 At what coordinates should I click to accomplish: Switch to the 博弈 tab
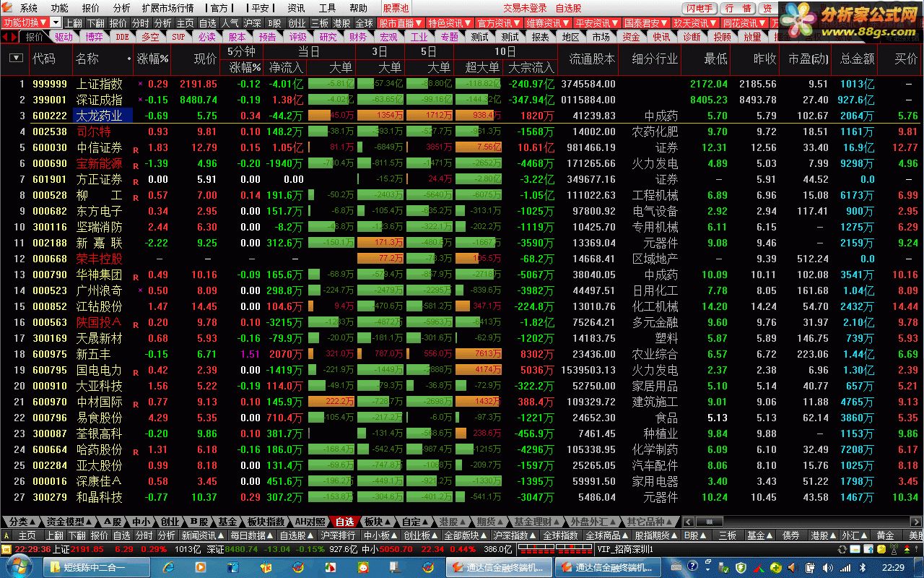(94, 36)
